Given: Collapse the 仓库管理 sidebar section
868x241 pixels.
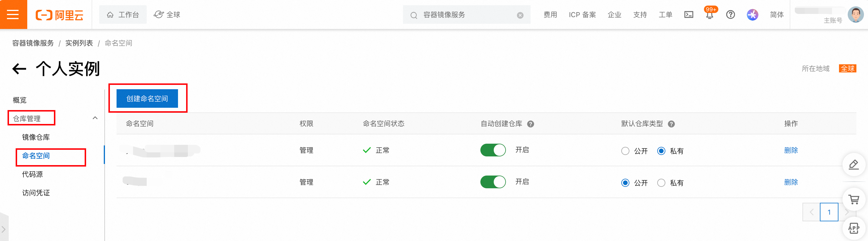Looking at the screenshot, I should click(95, 118).
